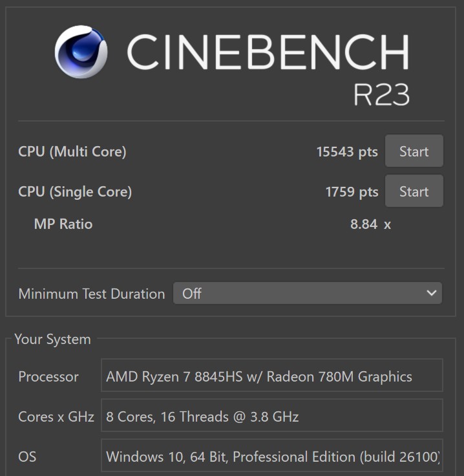Click the MP Ratio 8.84 x value

[x=370, y=224]
